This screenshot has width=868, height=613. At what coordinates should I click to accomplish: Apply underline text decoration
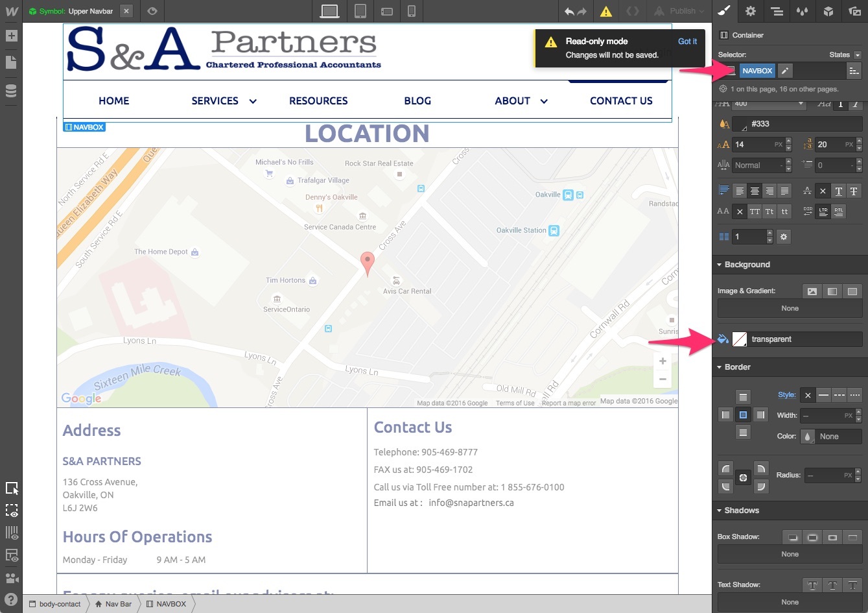(839, 191)
